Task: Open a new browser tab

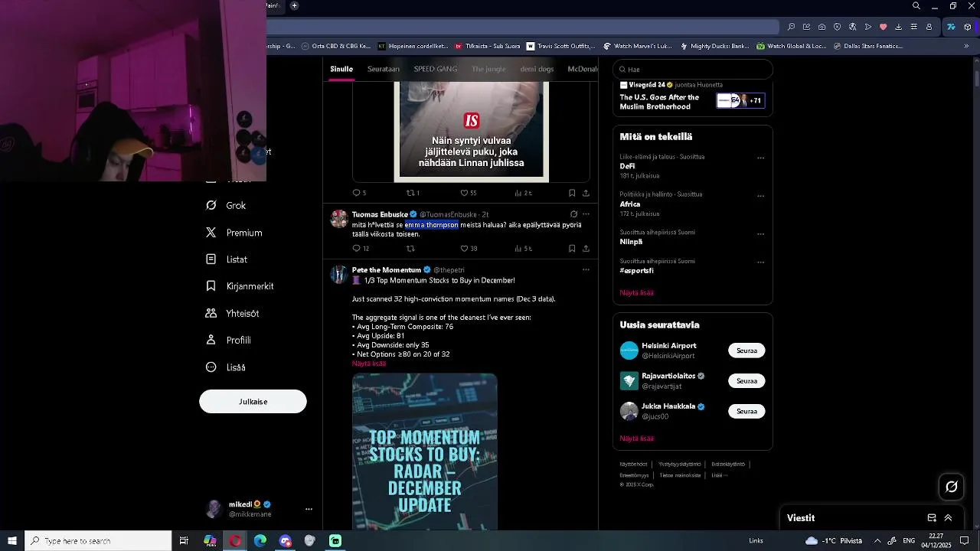Action: coord(294,6)
